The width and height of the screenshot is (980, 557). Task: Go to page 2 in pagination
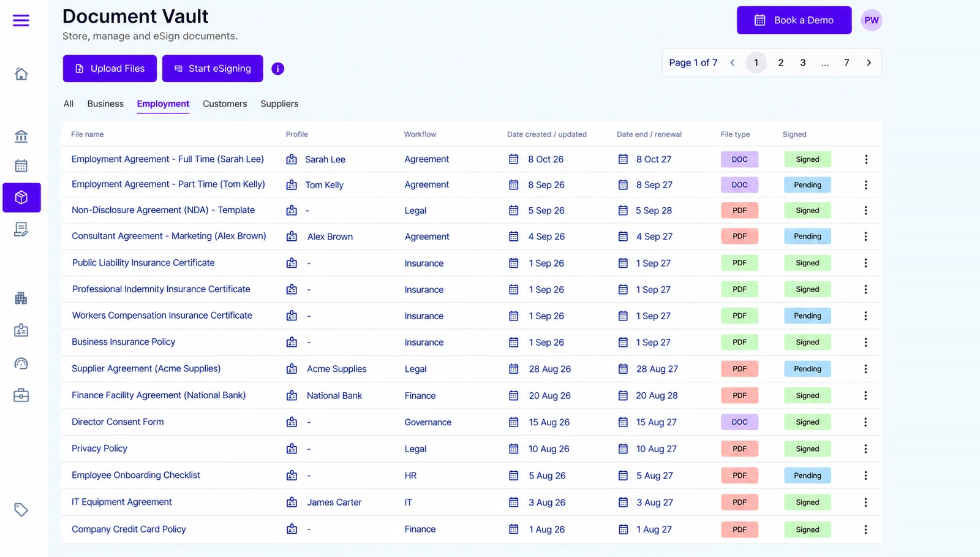pos(780,63)
